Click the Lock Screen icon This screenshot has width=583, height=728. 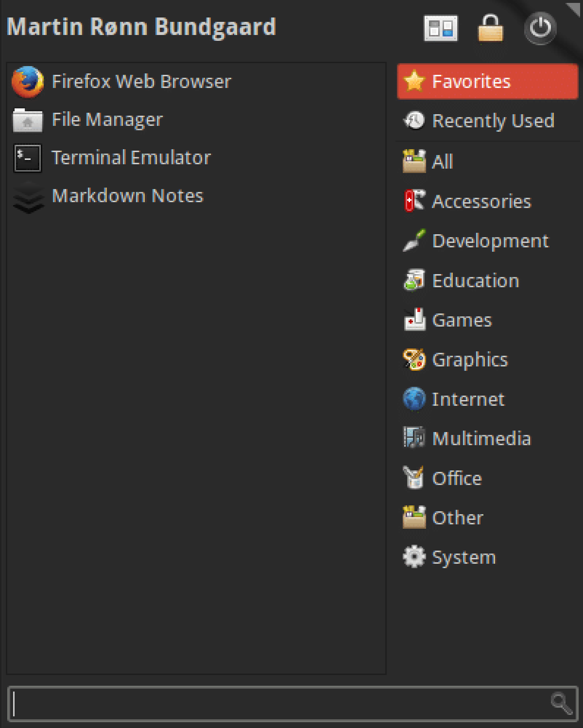pos(491,28)
